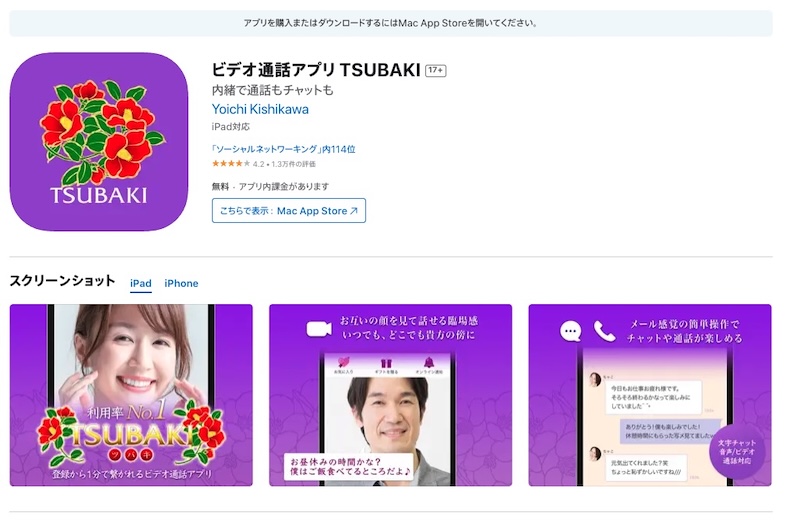This screenshot has height=520, width=800.
Task: Click the TSUBAKI camellia app icon
Action: pyautogui.click(x=99, y=142)
